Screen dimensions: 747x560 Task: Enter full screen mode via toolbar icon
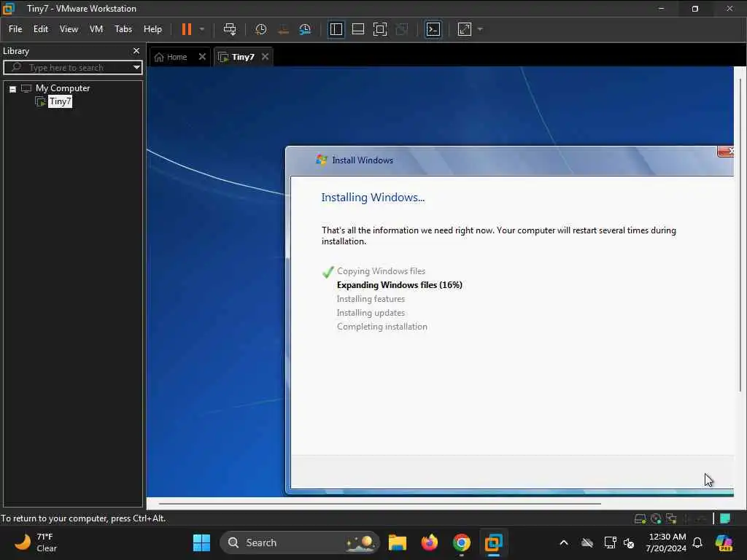(x=379, y=29)
